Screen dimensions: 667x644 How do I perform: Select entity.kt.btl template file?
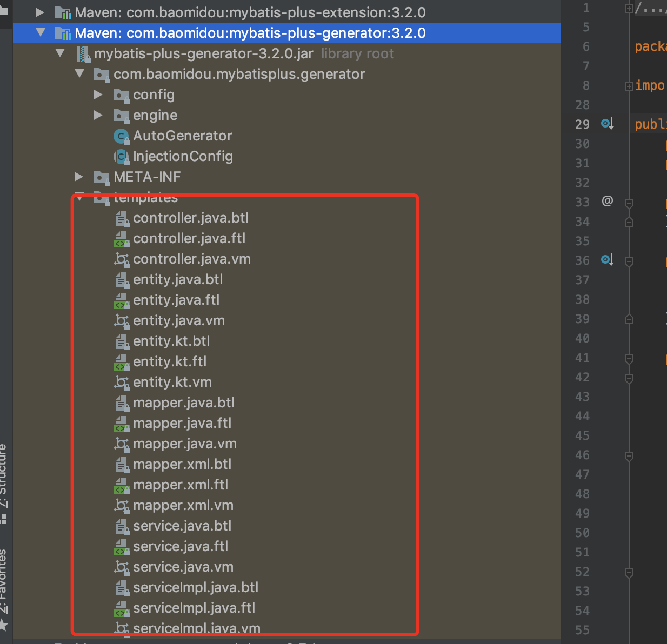pos(171,341)
